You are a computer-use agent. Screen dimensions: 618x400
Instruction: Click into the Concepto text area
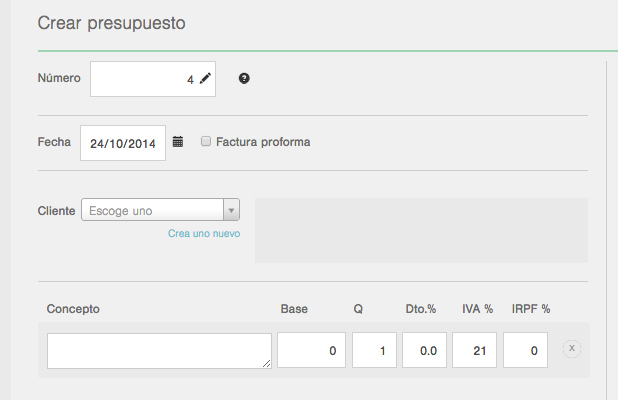pyautogui.click(x=159, y=351)
